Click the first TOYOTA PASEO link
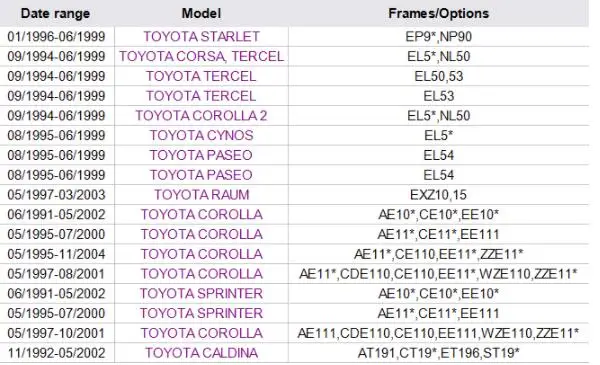The image size is (600, 365). pyautogui.click(x=201, y=155)
